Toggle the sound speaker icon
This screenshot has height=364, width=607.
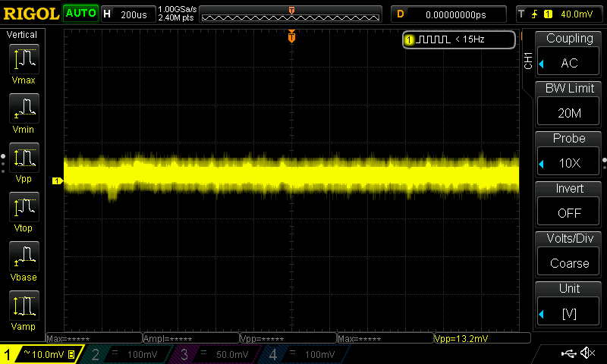587,353
